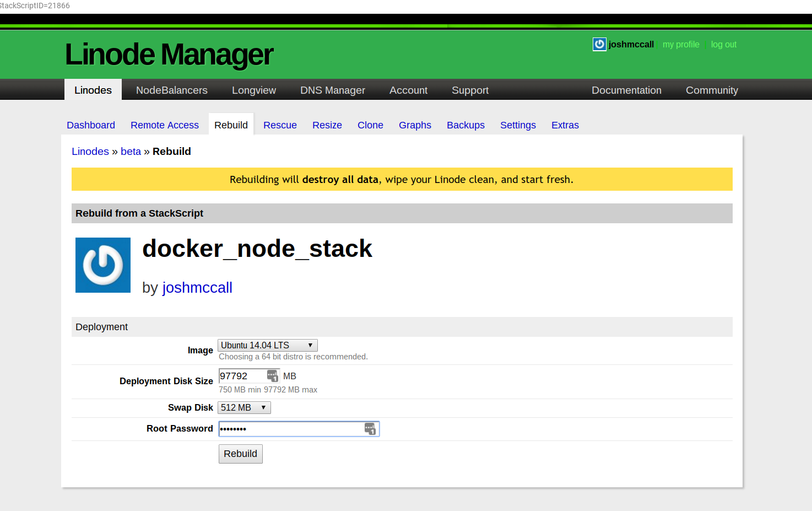Open the Longview section
The image size is (812, 511).
tap(253, 90)
